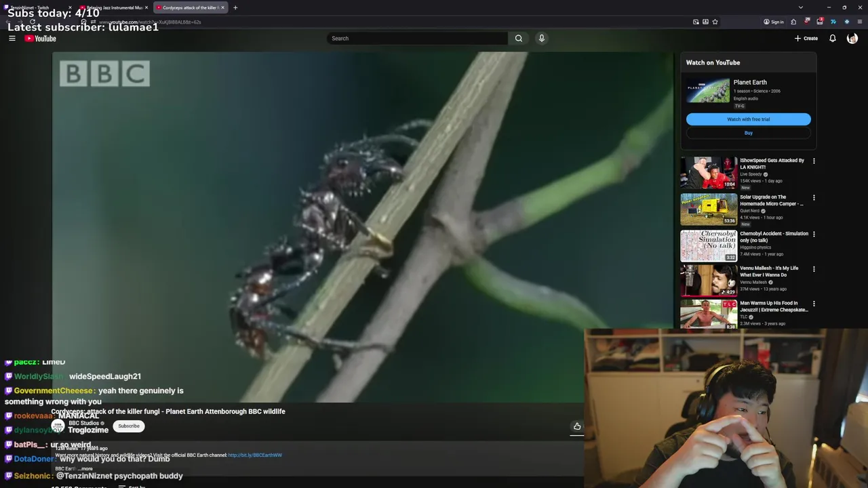Click the magnifier search button

[x=519, y=39]
